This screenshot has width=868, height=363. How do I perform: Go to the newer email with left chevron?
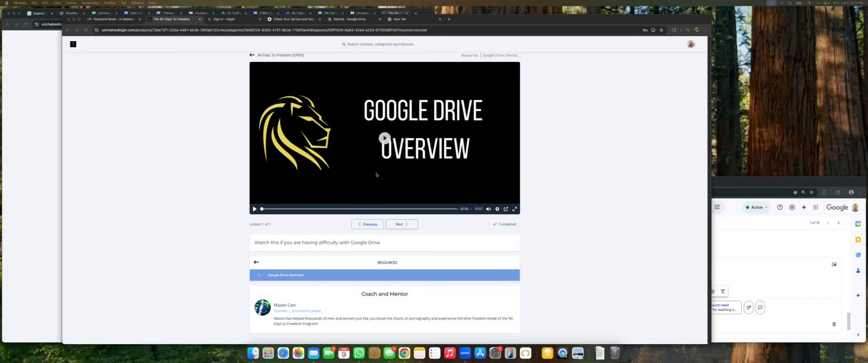[828, 223]
